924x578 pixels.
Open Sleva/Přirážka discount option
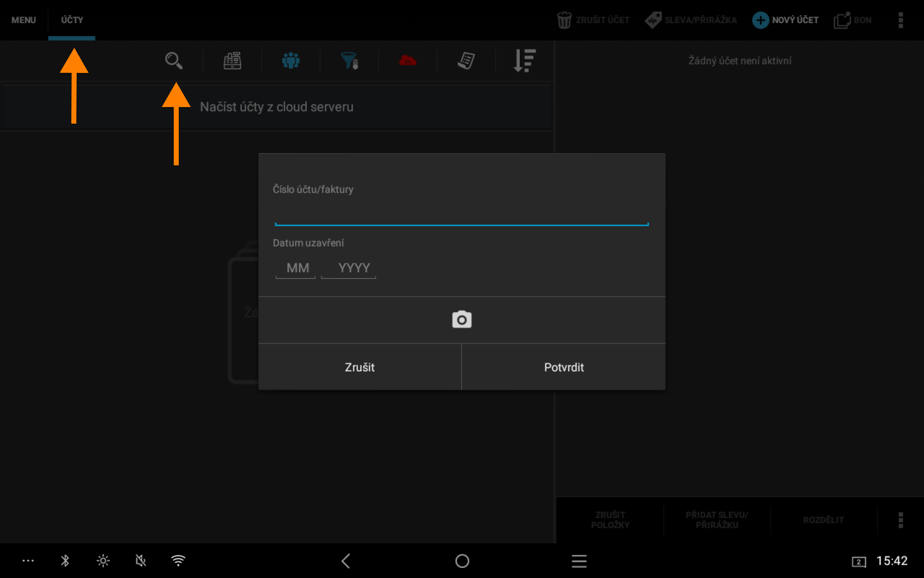691,20
